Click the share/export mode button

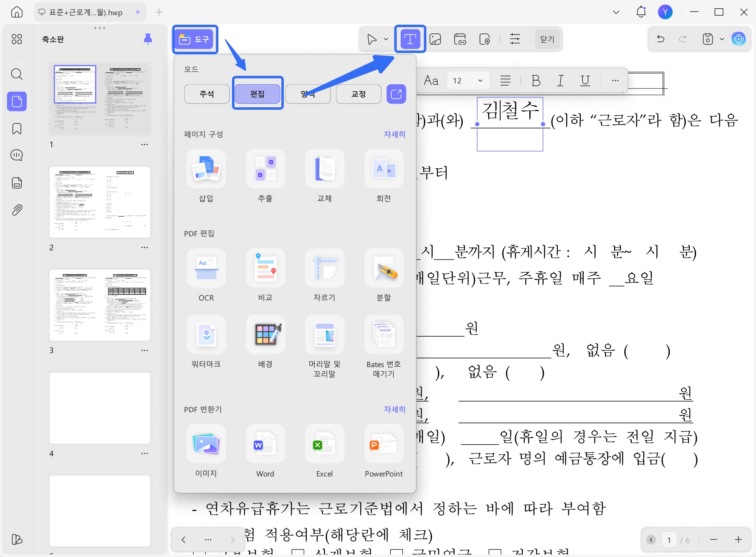click(x=397, y=94)
